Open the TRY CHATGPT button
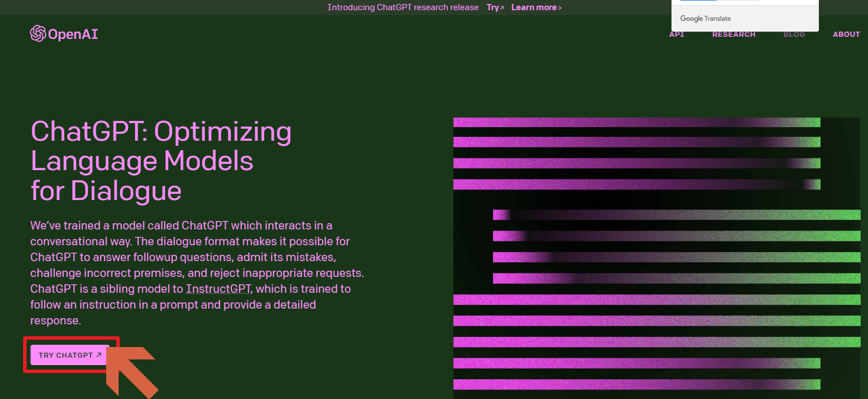 70,355
